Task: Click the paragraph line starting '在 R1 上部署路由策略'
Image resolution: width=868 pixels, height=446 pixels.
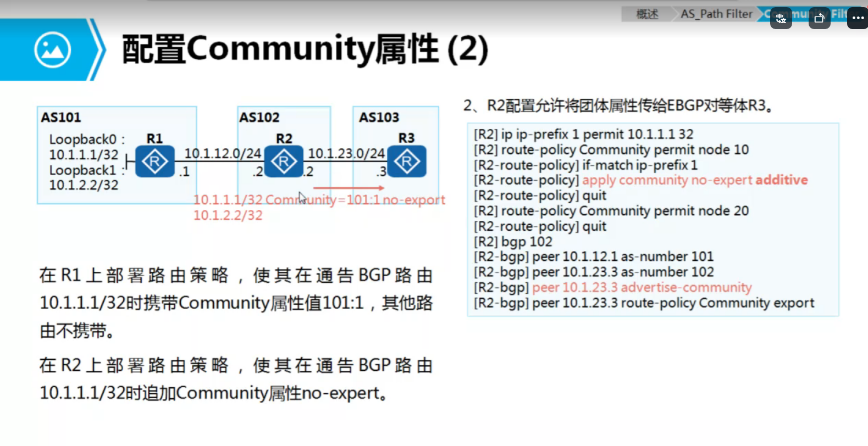Action: 236,275
